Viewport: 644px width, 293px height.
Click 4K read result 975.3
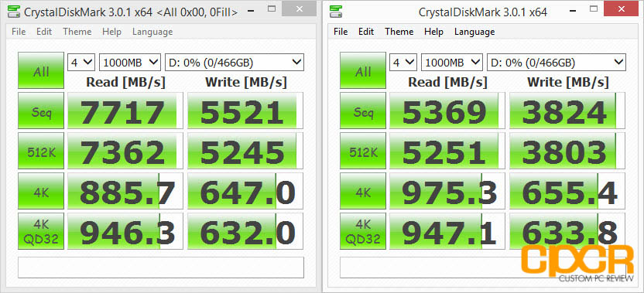coord(447,191)
